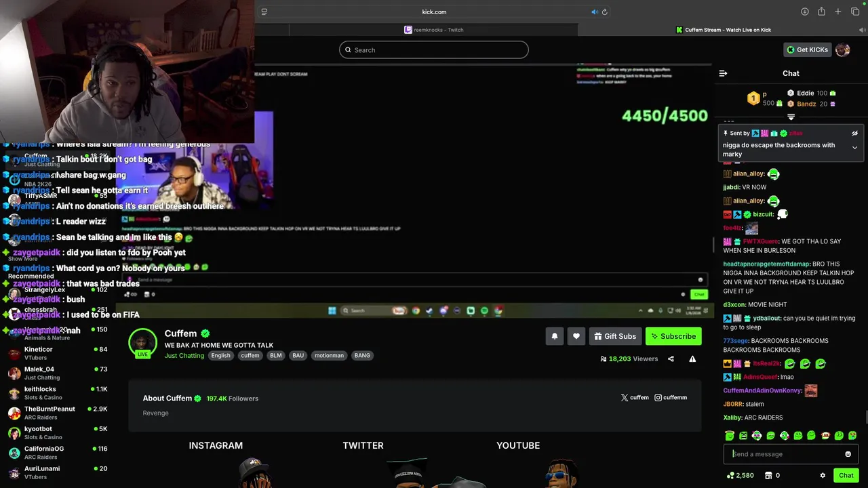Image resolution: width=868 pixels, height=488 pixels.
Task: Click the YOUTUBE panel heading
Action: click(518, 445)
